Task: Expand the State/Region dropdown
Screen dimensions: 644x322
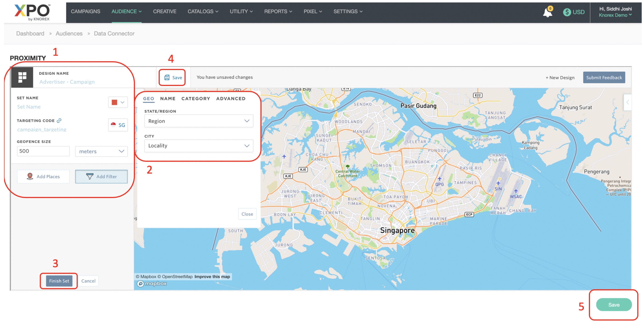Action: [x=199, y=121]
